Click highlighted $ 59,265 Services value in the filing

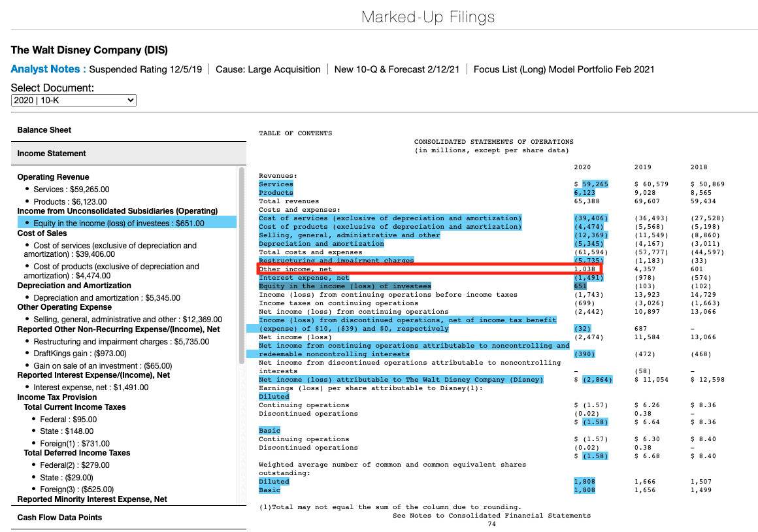click(x=595, y=184)
